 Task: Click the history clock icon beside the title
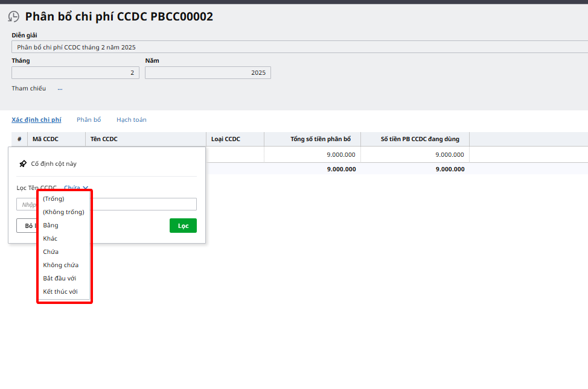13,17
